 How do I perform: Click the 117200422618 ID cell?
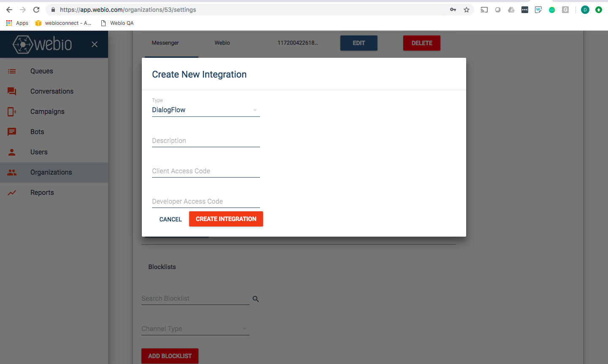click(x=298, y=43)
